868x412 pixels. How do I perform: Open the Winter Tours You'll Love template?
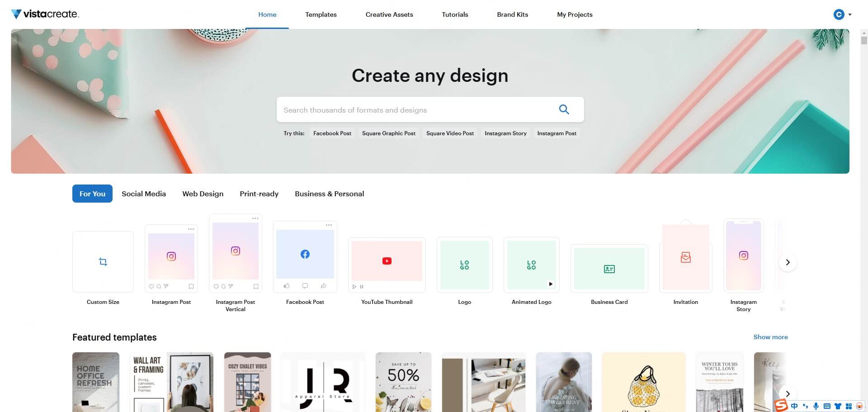pos(720,382)
